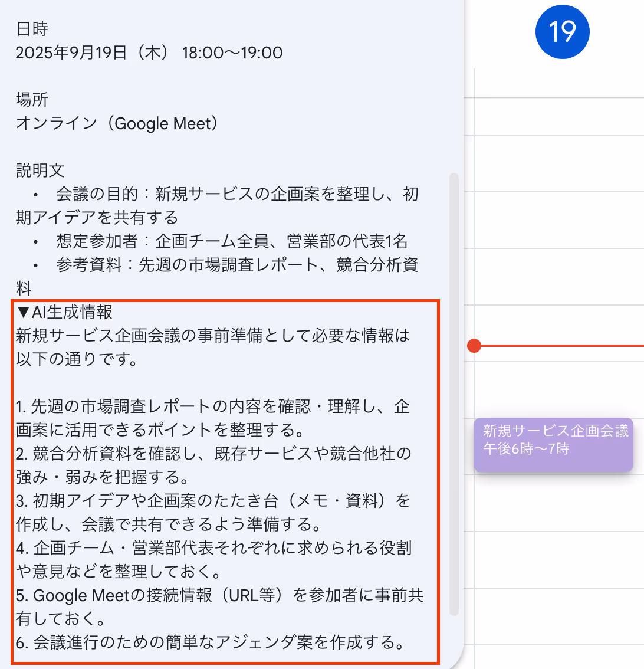644x669 pixels.
Task: Click item 4 about 企画チーム・営業部代表
Action: point(214,559)
